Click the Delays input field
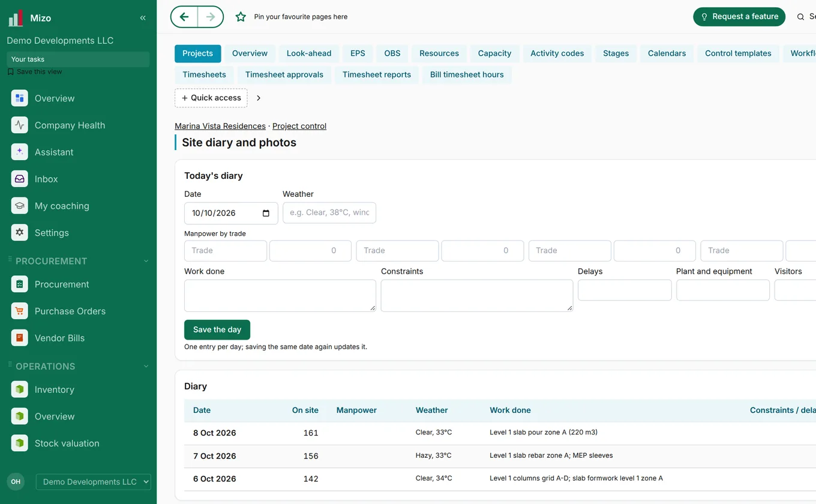 625,290
